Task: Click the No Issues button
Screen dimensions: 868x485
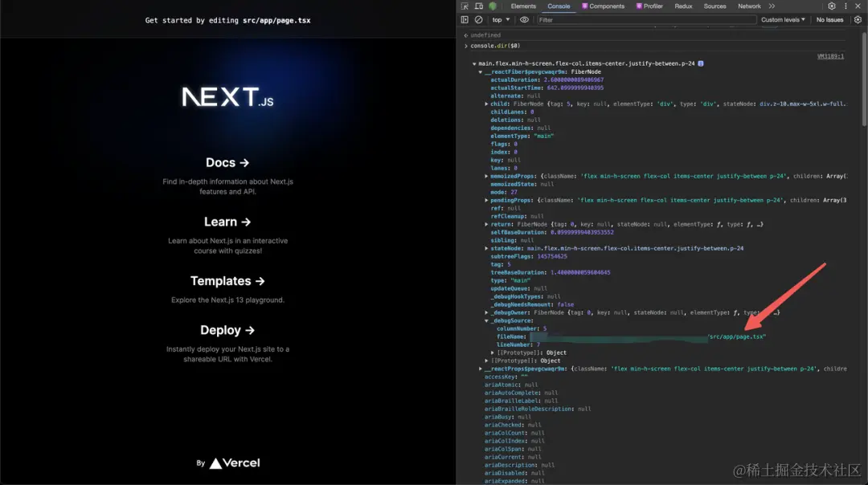Action: point(829,19)
